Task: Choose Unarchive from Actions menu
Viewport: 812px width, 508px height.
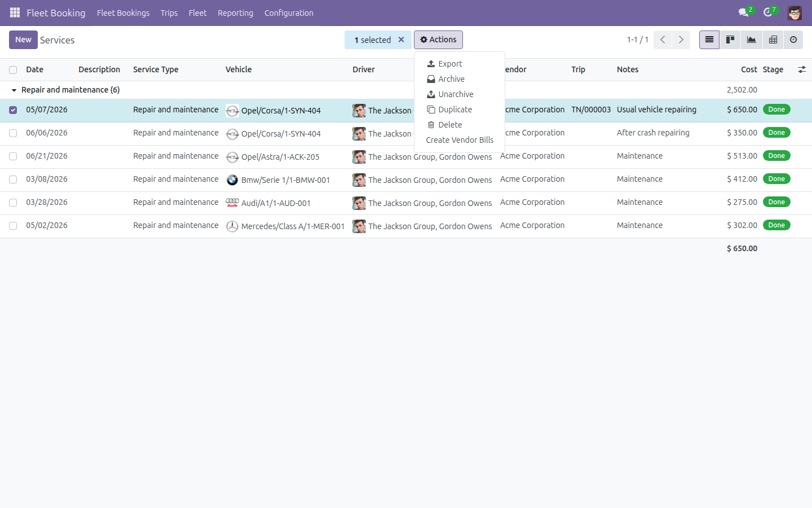Action: 460,94
